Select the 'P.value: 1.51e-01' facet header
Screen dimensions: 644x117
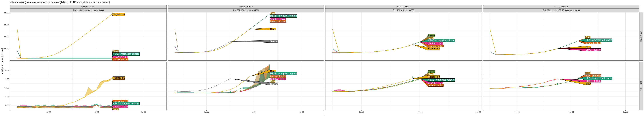pyautogui.click(x=246, y=7)
